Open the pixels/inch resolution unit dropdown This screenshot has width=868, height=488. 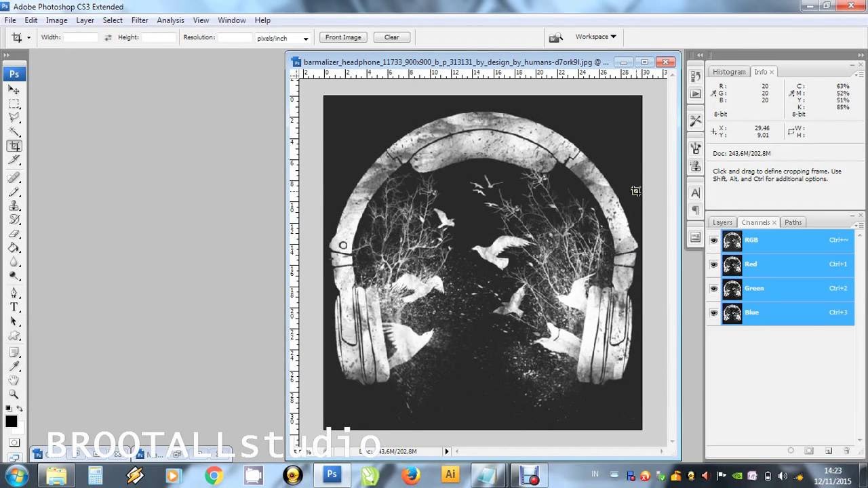click(283, 38)
